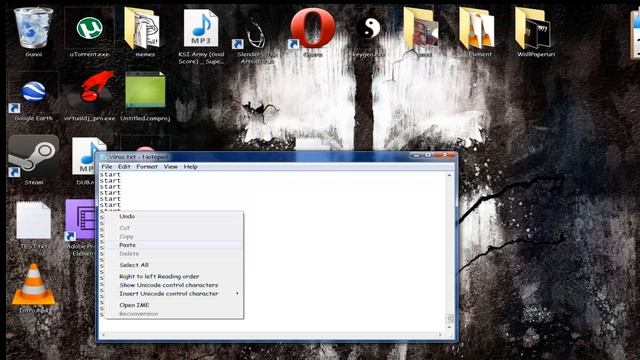Screen dimensions: 640x360
Task: Toggle Show Unicode control characters
Action: 174,285
